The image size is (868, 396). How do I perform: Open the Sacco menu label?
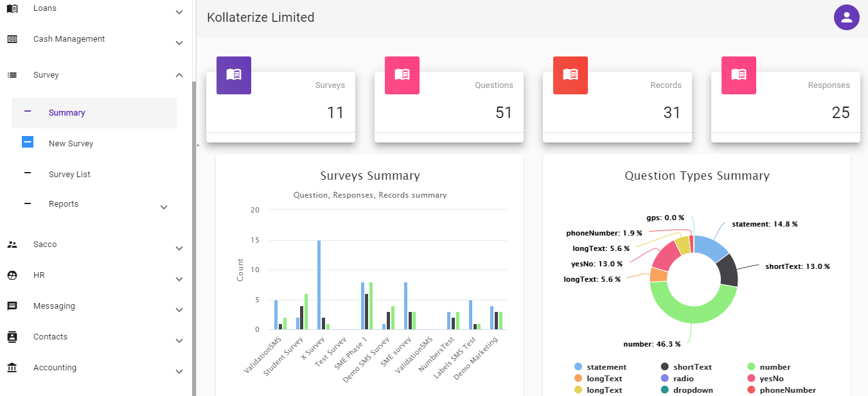(x=45, y=245)
